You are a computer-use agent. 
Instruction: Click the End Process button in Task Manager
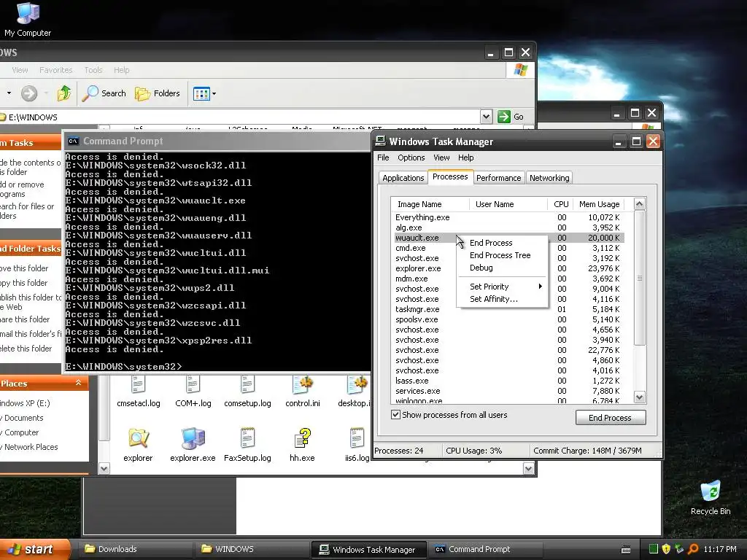coord(611,418)
